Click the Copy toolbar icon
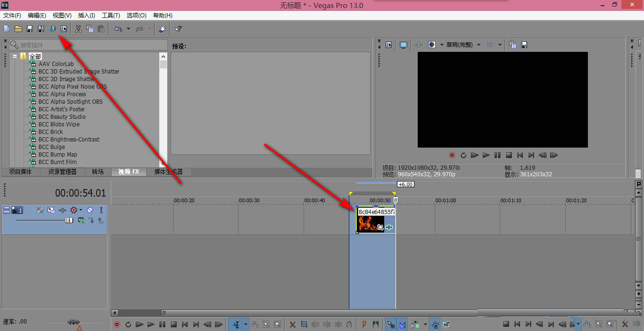Screen dimensions: 644x331 pos(90,29)
